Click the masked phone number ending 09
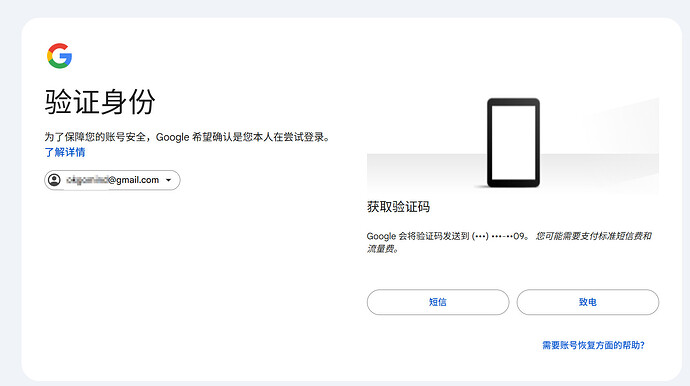This screenshot has height=386, width=690. 498,236
